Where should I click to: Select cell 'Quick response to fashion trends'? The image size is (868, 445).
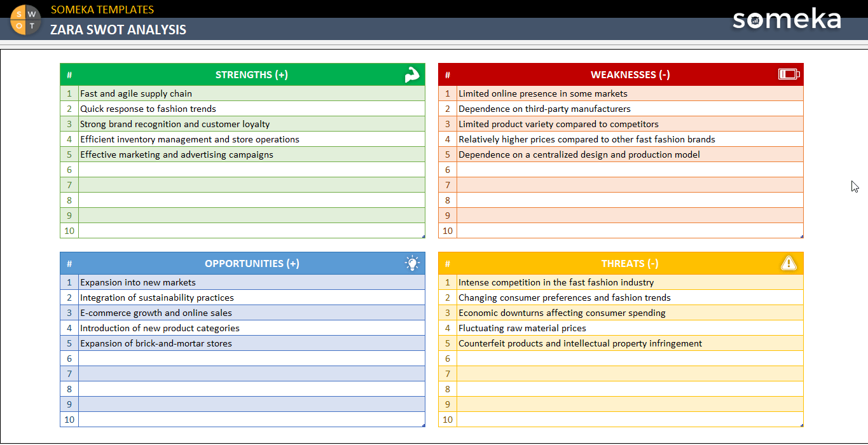(252, 109)
